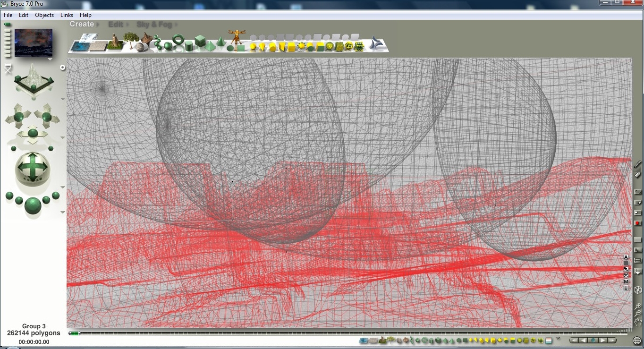The image size is (644, 349).
Task: Click the 262144 polygons count text
Action: [x=34, y=333]
